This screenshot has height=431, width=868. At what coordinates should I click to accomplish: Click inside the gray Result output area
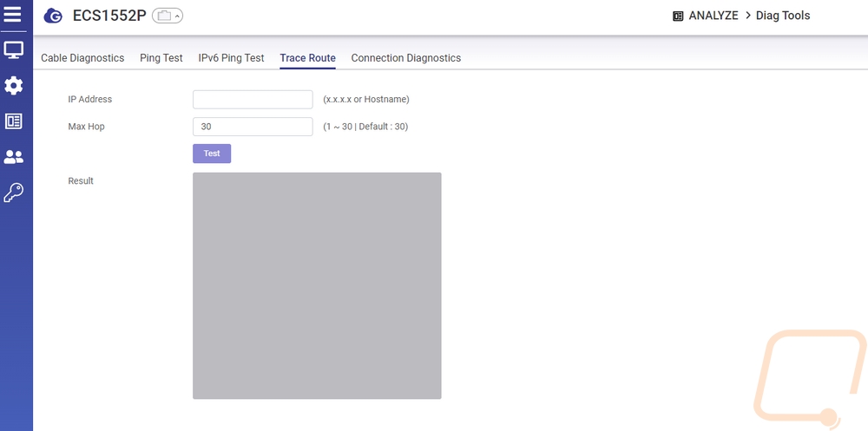coord(317,285)
